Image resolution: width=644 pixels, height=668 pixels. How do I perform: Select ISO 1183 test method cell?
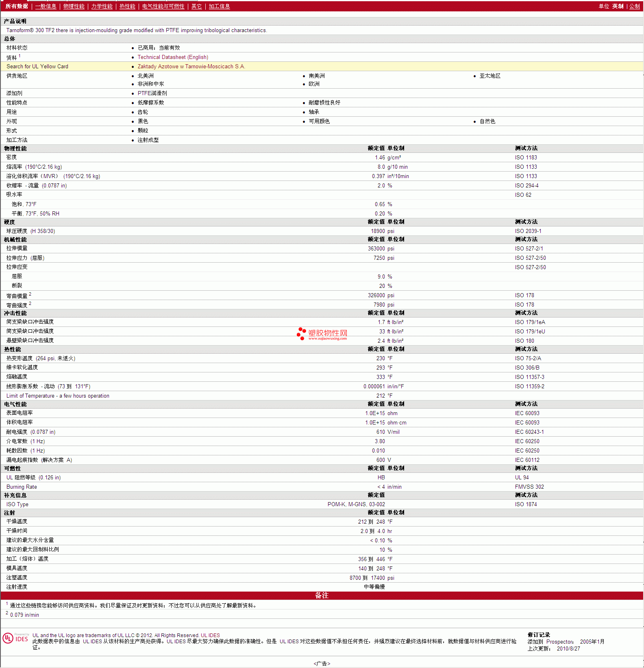(526, 158)
